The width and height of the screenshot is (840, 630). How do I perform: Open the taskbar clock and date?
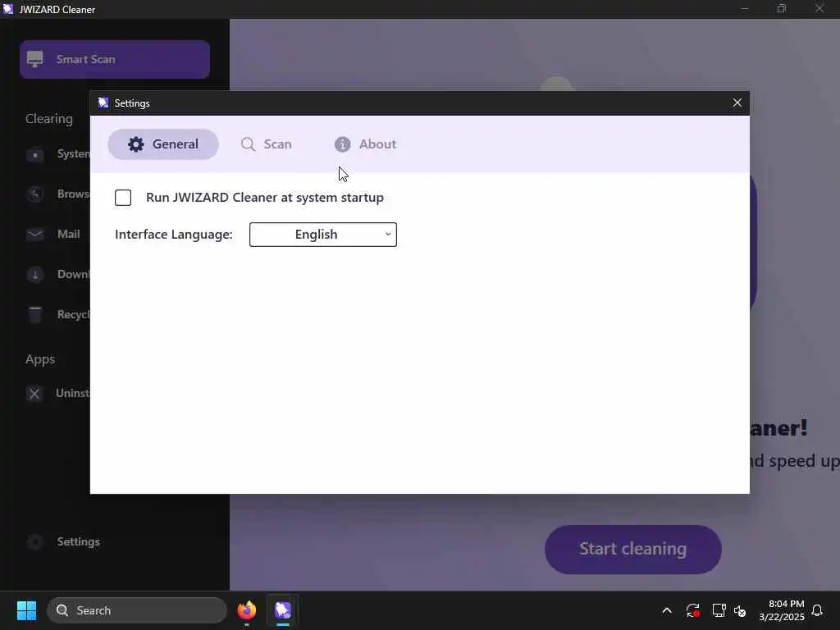[782, 610]
